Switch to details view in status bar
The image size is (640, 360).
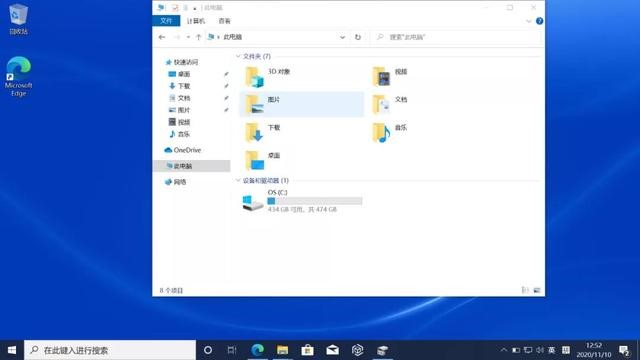(525, 290)
